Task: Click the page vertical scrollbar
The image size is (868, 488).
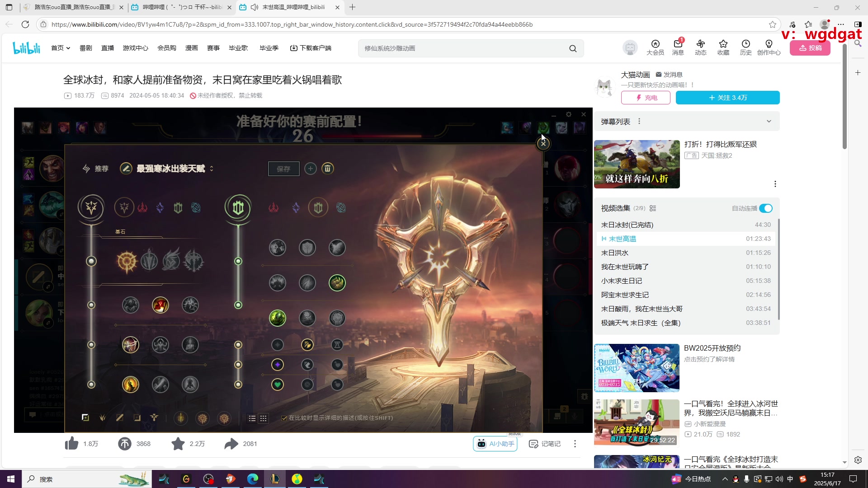Action: (844, 97)
